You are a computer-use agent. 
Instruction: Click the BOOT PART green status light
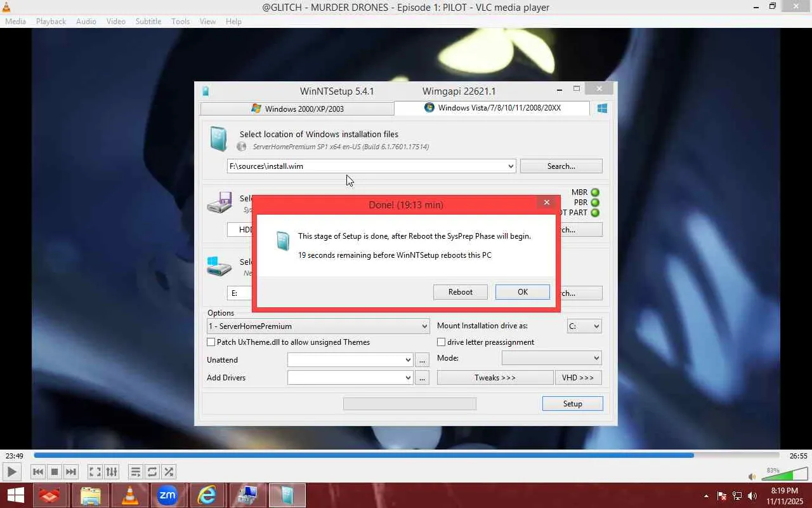coord(595,213)
